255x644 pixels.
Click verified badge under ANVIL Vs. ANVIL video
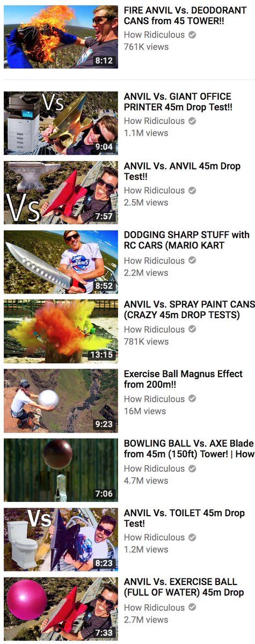pyautogui.click(x=192, y=191)
